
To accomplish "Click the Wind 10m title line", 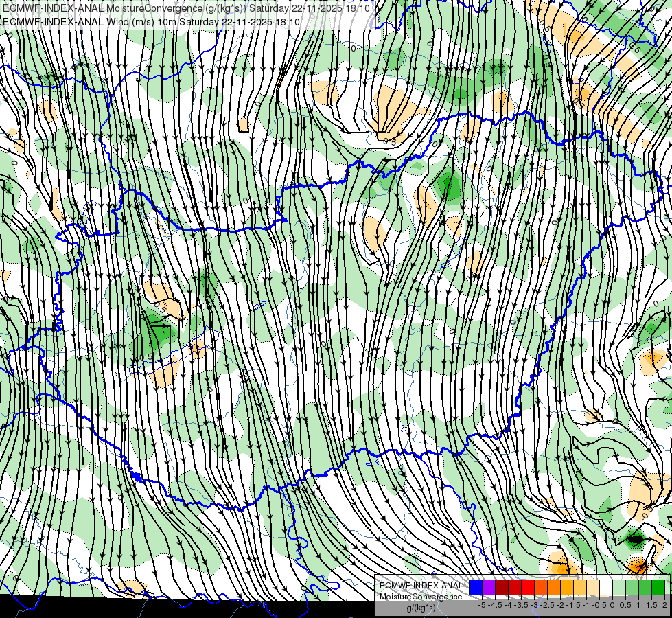I will coord(151,22).
